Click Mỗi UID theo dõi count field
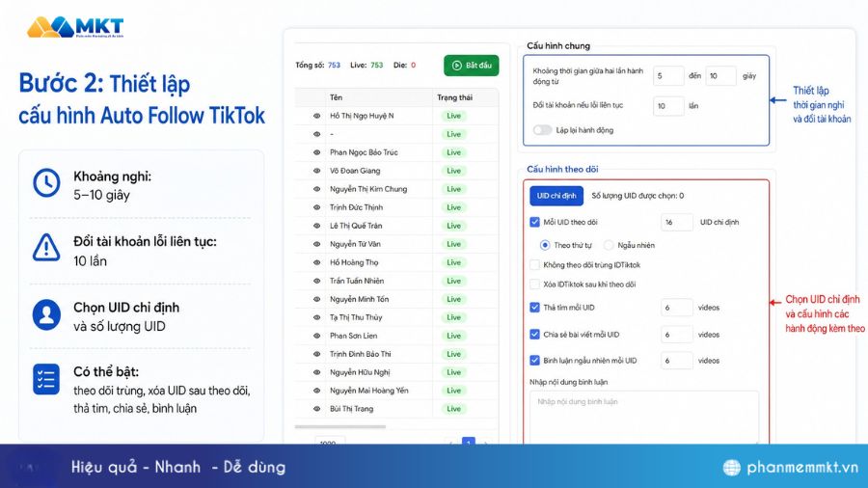 pos(676,222)
